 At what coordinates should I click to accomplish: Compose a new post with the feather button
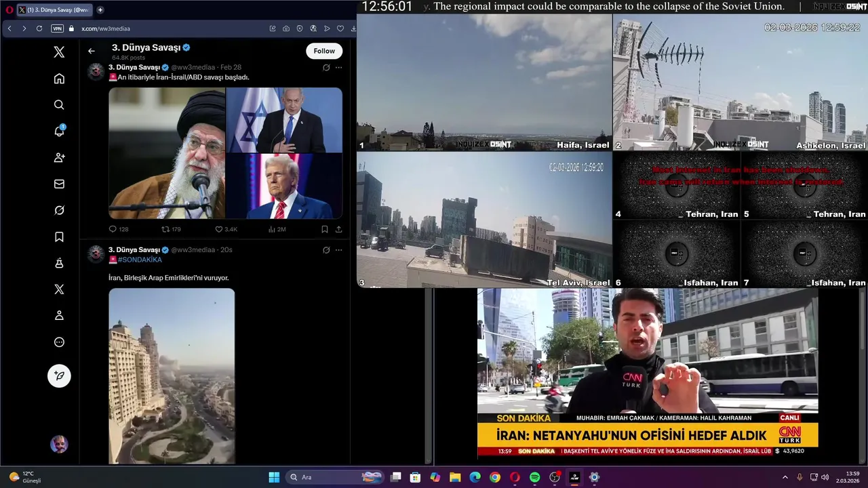point(59,375)
